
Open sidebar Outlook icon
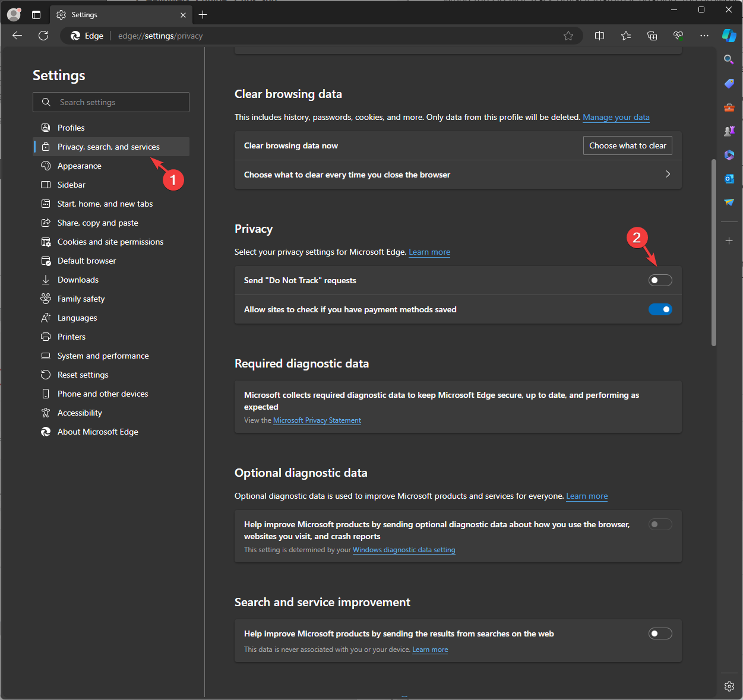click(729, 179)
